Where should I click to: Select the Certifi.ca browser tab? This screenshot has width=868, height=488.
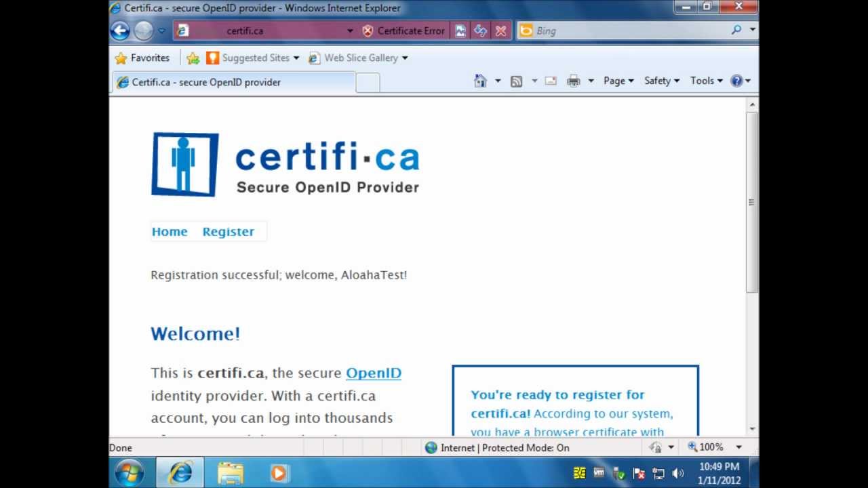[233, 82]
